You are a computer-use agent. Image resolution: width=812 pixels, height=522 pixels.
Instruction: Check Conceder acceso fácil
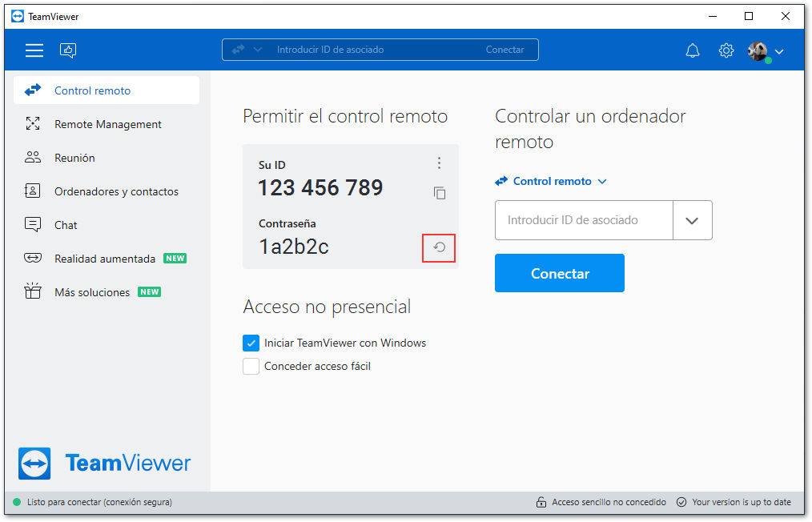(x=251, y=366)
